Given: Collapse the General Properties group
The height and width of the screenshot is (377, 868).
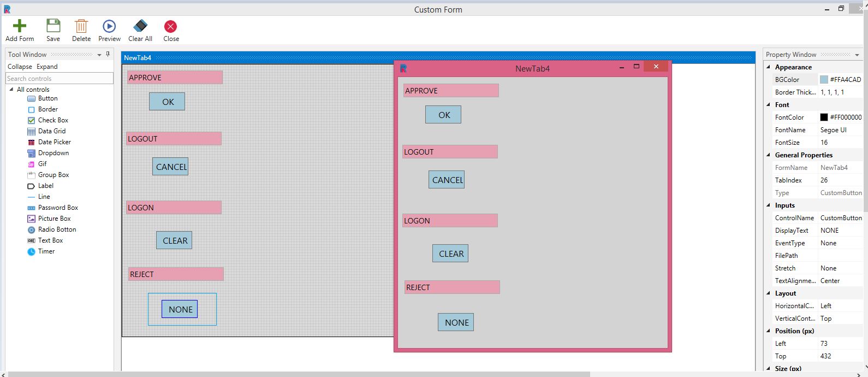Looking at the screenshot, I should tap(769, 155).
